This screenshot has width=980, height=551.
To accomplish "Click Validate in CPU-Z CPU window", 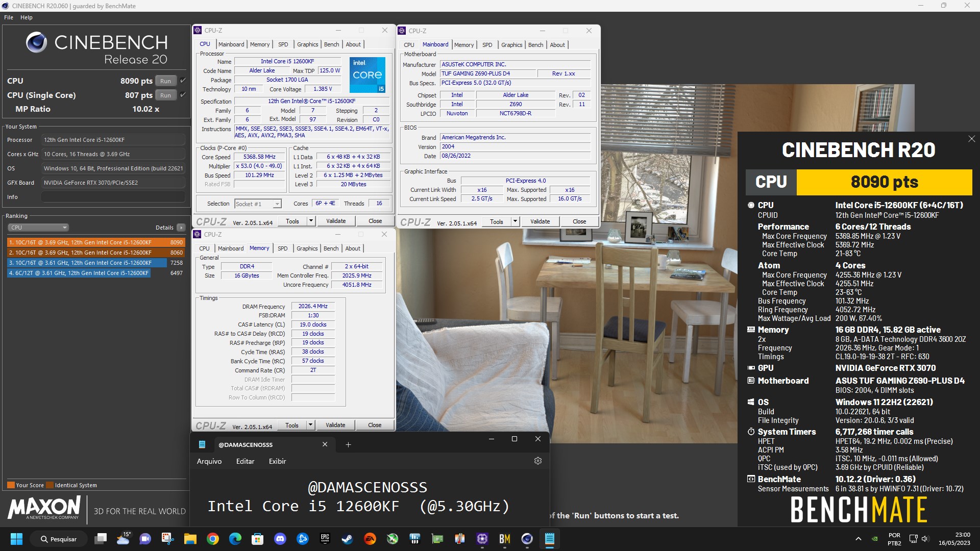I will pos(336,221).
